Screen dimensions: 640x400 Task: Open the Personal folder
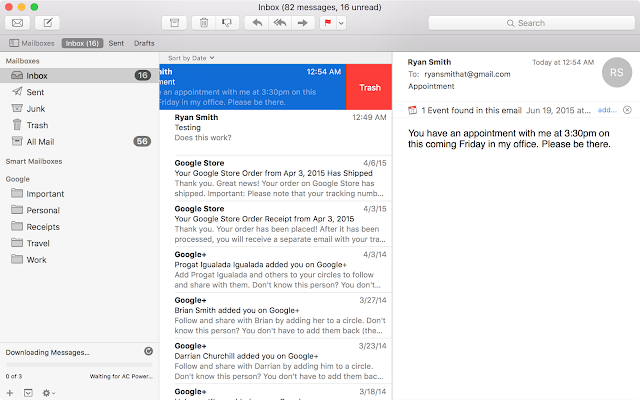tap(78, 210)
